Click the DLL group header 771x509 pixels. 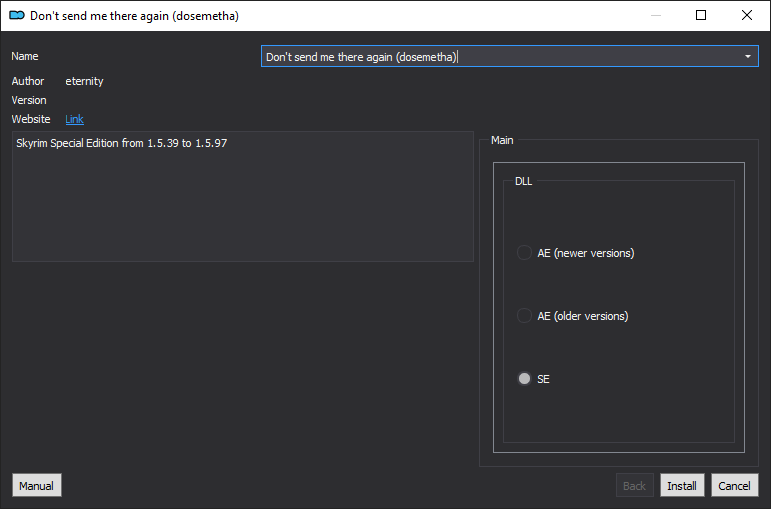(x=523, y=181)
